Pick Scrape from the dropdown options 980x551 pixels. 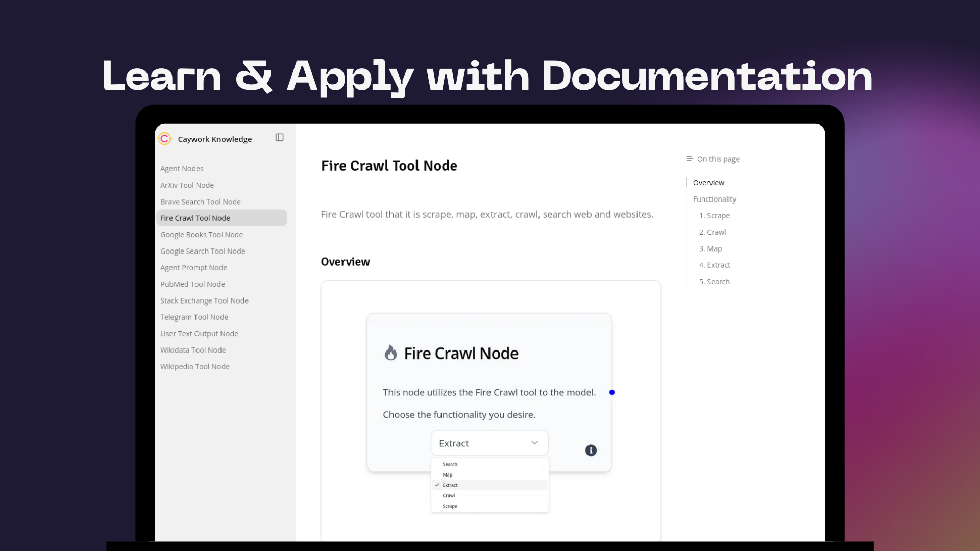(450, 506)
